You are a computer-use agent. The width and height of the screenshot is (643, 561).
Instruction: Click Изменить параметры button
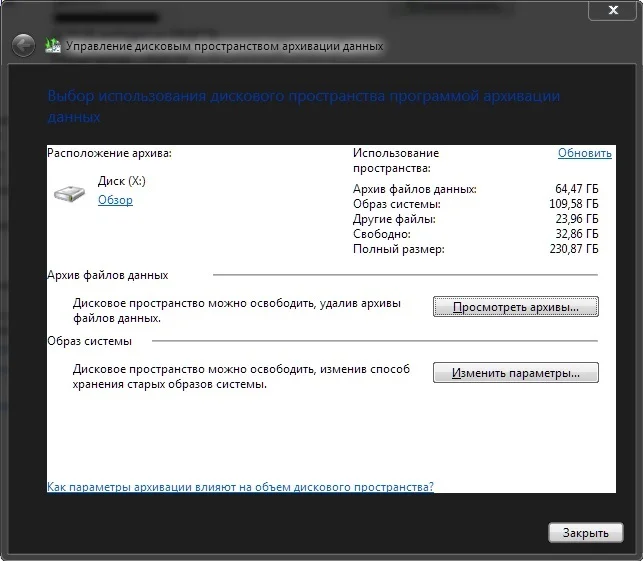pos(515,373)
